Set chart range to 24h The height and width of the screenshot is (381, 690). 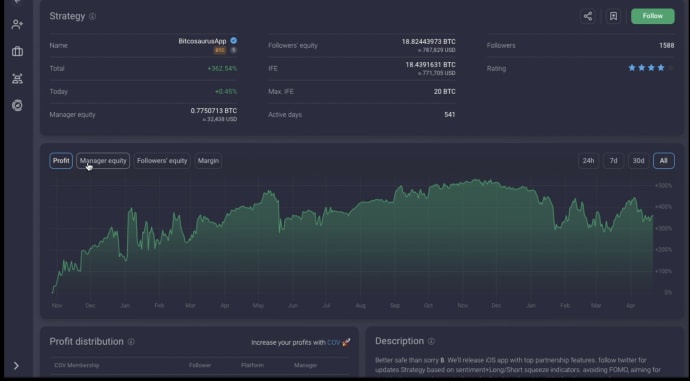click(x=588, y=161)
